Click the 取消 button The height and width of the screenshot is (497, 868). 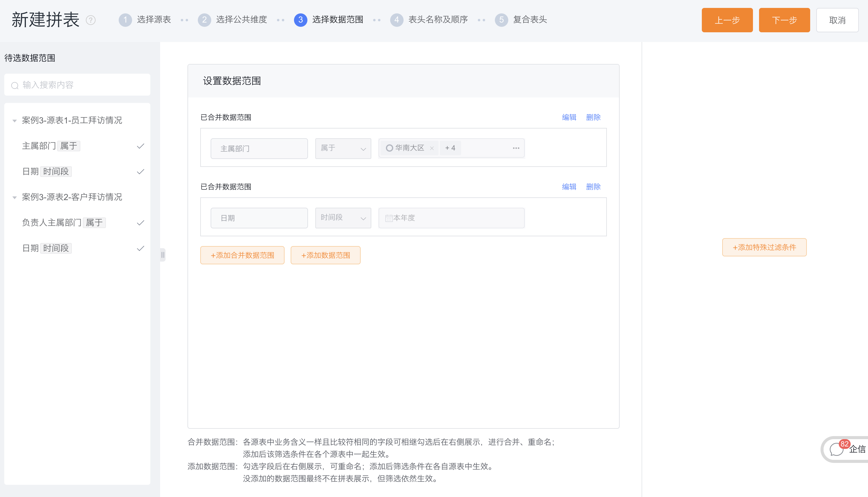(837, 20)
